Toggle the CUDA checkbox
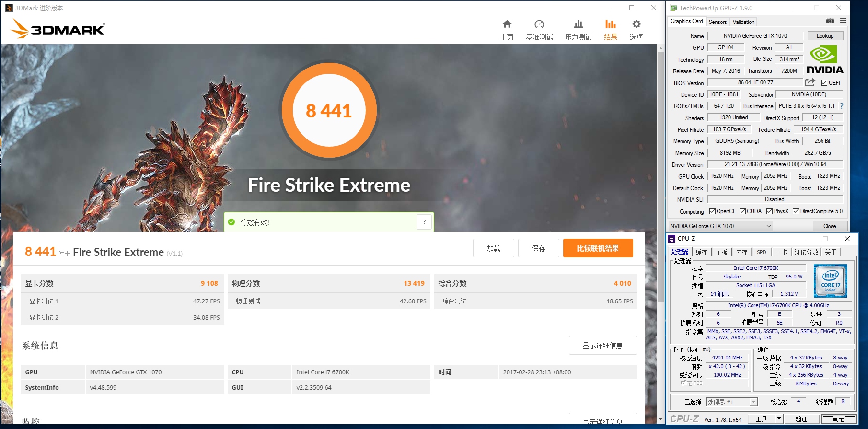The height and width of the screenshot is (429, 868). tap(742, 211)
